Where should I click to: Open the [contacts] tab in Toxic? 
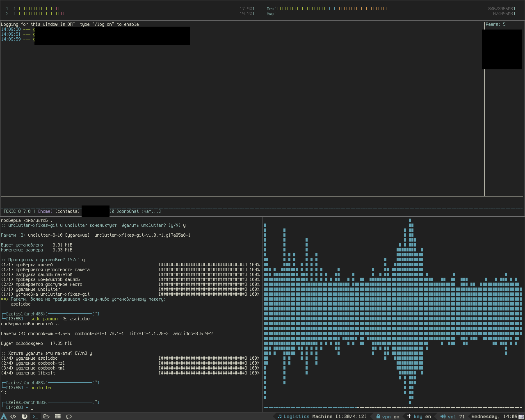pos(67,211)
